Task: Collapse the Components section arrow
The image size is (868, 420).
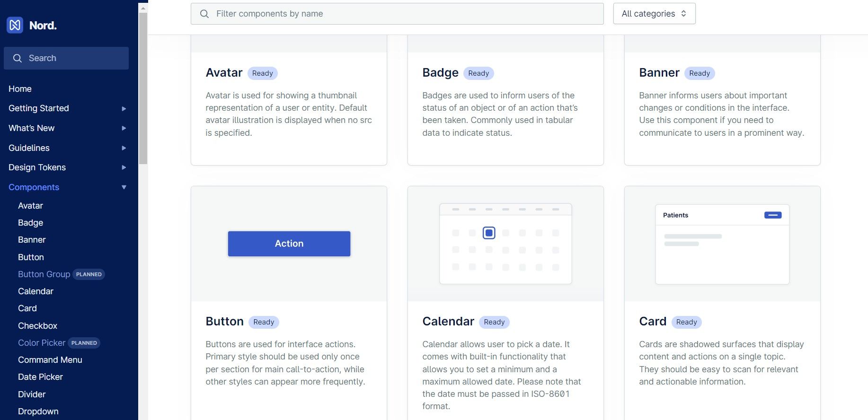Action: pos(124,187)
